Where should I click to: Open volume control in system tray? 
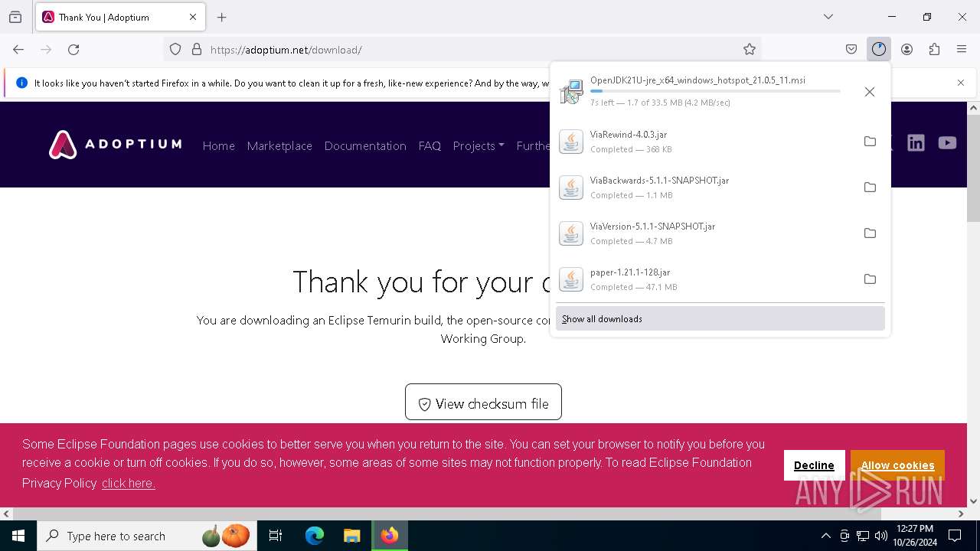click(x=881, y=536)
